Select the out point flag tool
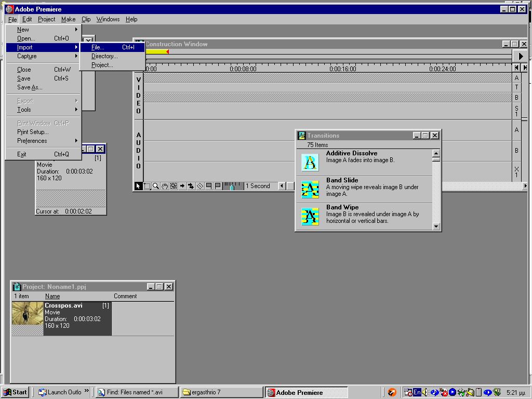 [x=218, y=186]
